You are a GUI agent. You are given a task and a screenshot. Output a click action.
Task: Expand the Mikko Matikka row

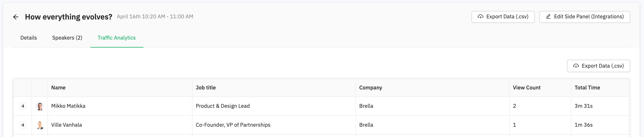click(x=23, y=106)
